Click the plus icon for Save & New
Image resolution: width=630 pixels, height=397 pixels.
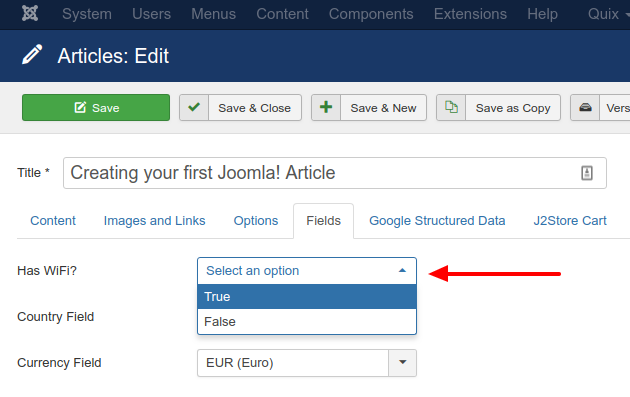click(x=326, y=107)
